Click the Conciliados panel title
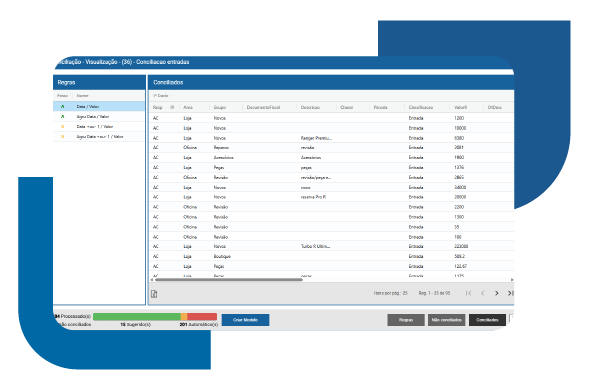 (x=168, y=83)
